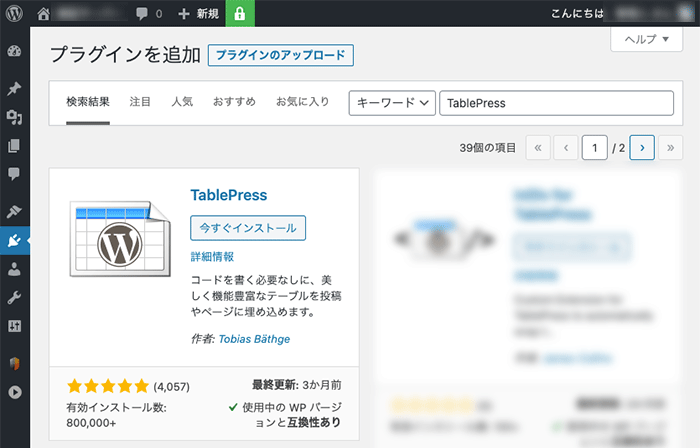This screenshot has width=700, height=448.
Task: Click the green padlock icon
Action: [x=240, y=13]
